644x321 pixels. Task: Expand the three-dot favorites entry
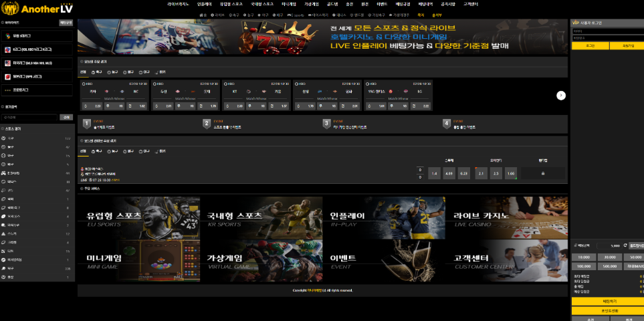(x=37, y=90)
